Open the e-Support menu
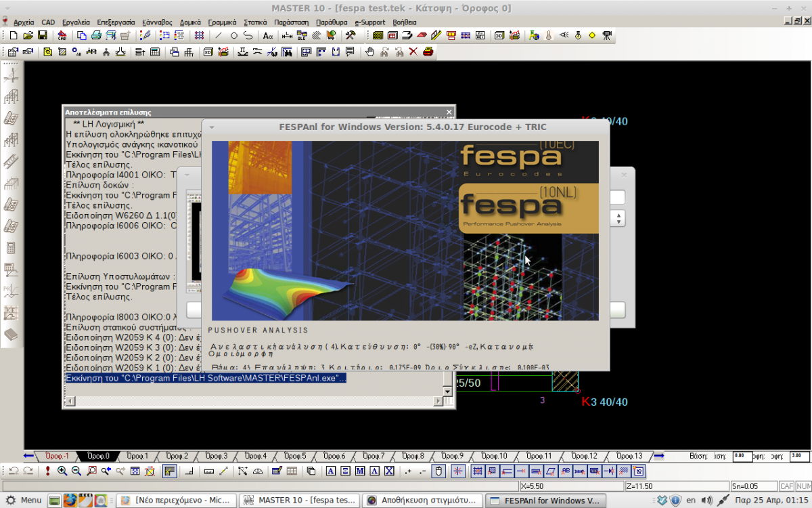The image size is (812, 508). click(369, 22)
